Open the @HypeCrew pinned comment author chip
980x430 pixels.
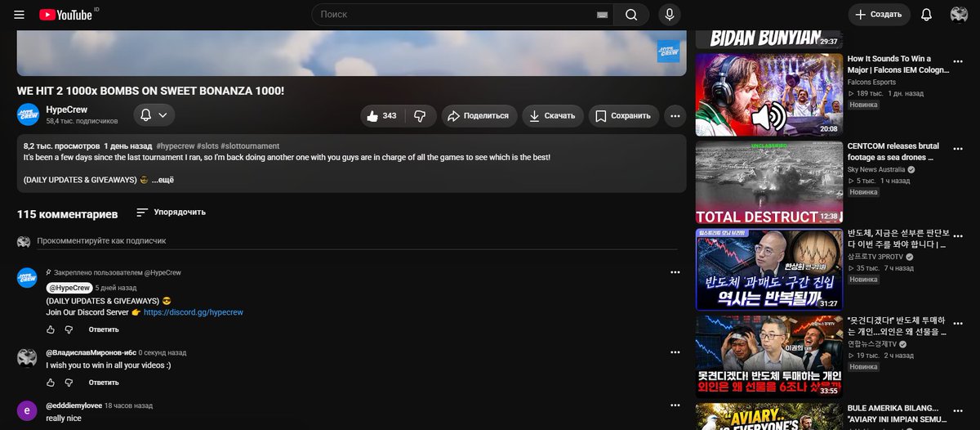pyautogui.click(x=69, y=288)
